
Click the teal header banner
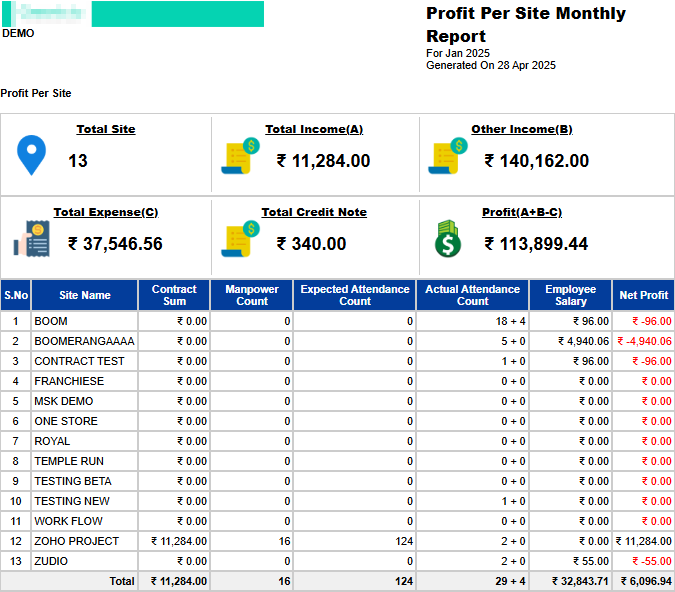pos(177,14)
